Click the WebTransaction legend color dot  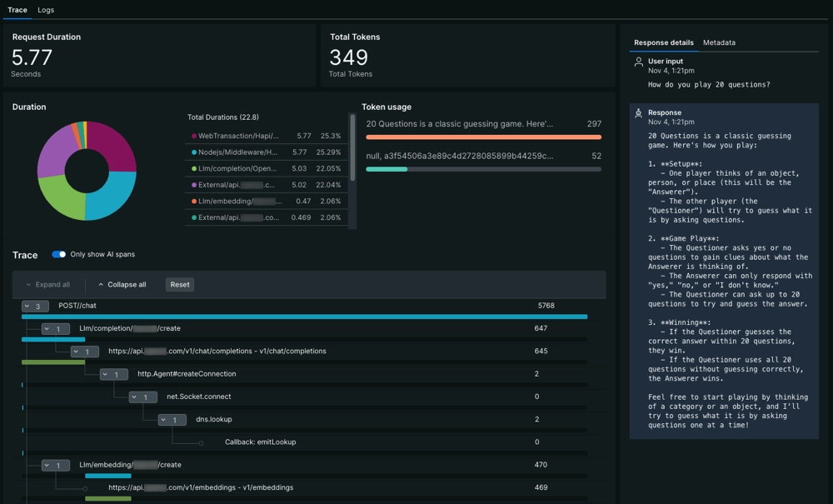pos(193,136)
